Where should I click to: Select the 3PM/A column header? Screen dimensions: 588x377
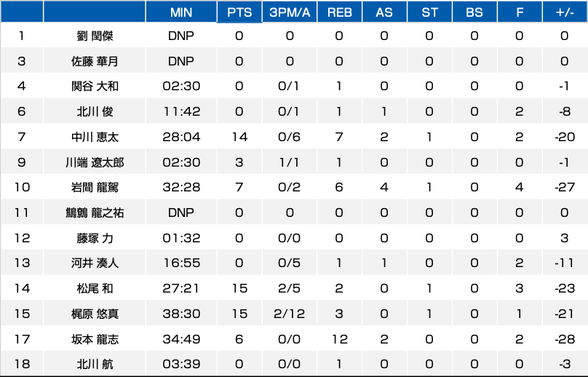[x=290, y=12]
